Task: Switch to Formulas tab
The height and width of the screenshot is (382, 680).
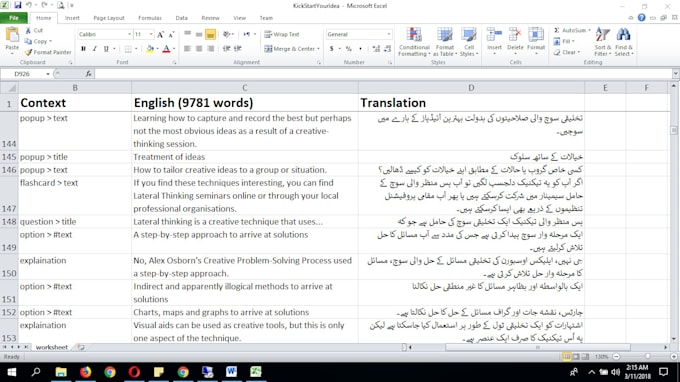Action: 150,18
